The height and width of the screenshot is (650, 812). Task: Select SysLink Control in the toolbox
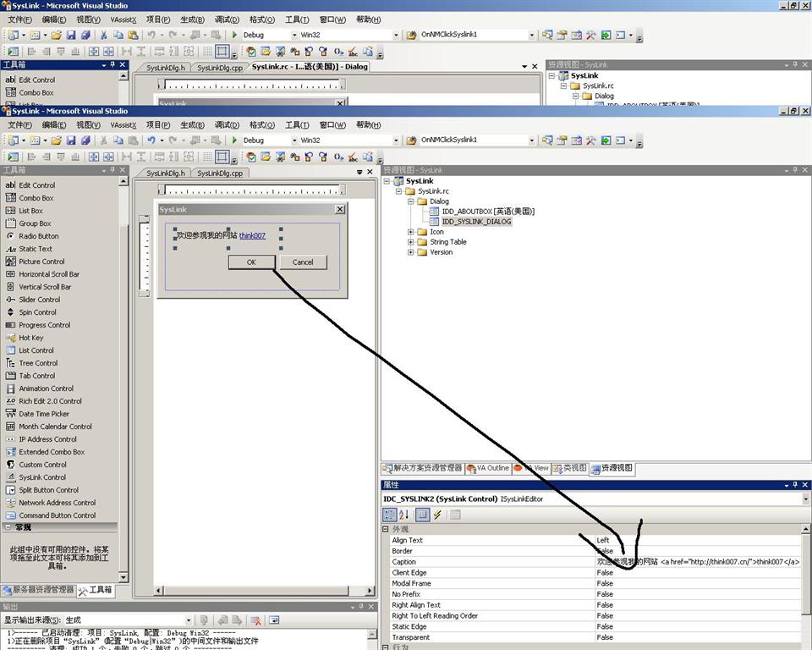click(42, 477)
